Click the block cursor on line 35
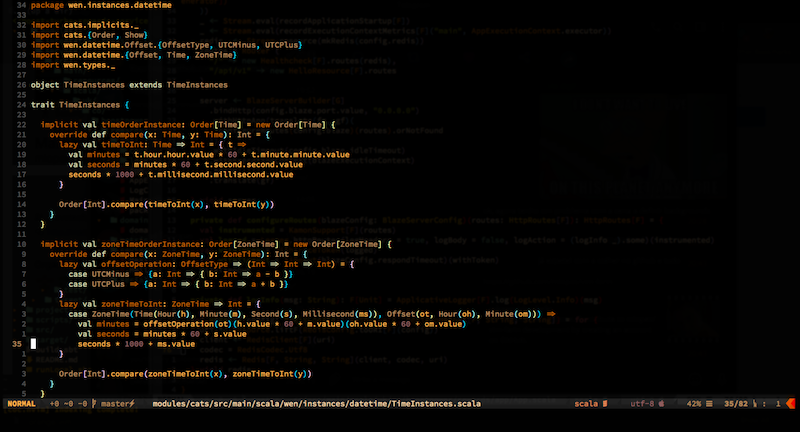The width and height of the screenshot is (800, 432). pos(33,344)
